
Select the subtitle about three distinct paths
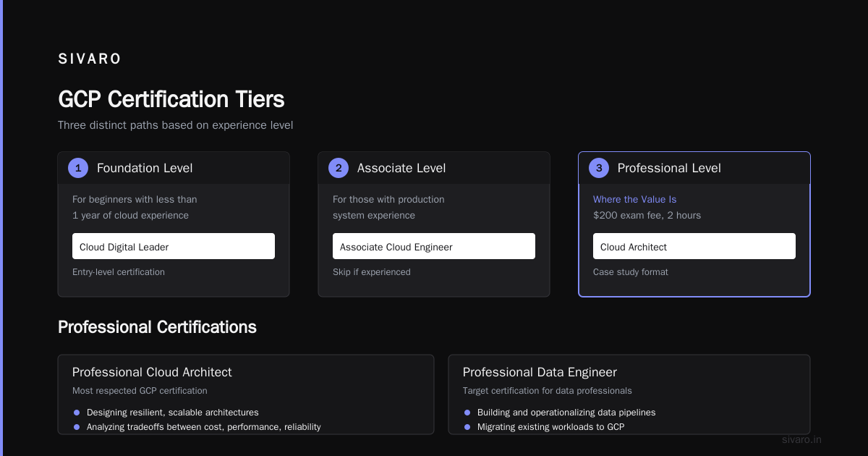coord(176,125)
